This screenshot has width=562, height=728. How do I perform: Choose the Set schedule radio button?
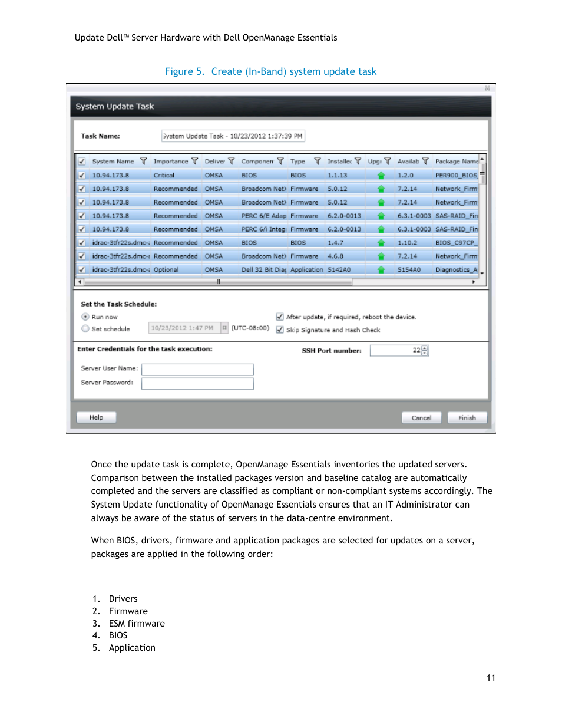point(85,329)
